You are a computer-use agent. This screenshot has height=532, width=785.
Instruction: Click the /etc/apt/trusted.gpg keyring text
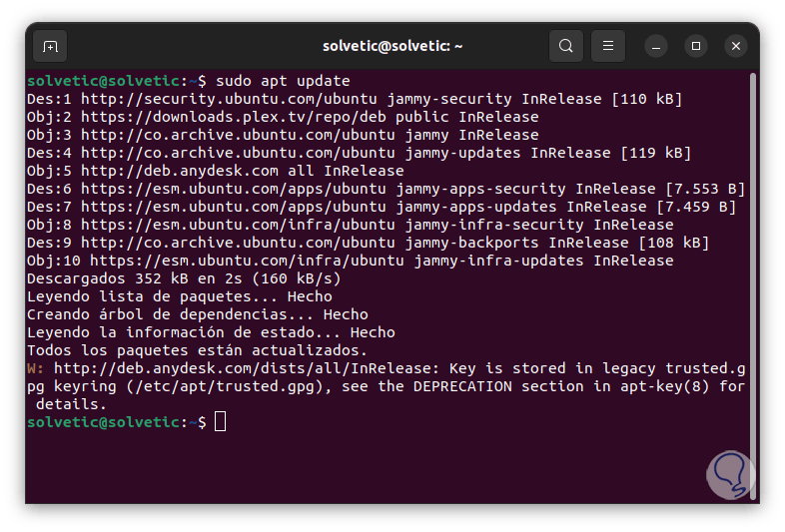(225, 387)
